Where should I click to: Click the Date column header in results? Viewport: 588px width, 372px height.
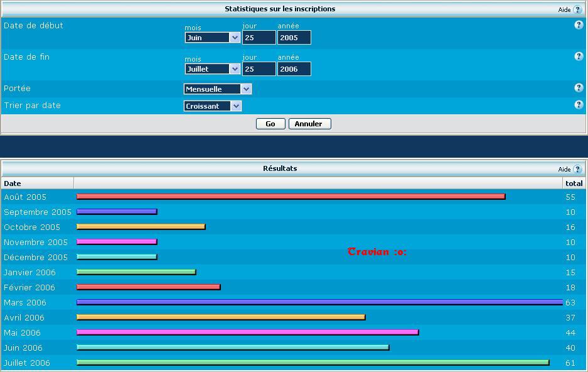(13, 183)
